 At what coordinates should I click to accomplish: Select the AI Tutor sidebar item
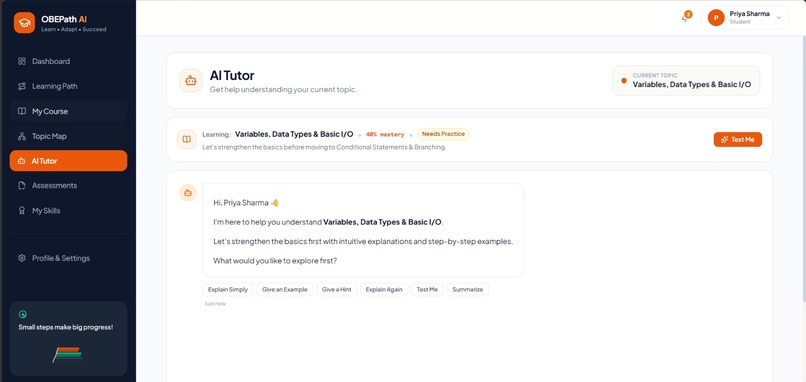pos(68,161)
